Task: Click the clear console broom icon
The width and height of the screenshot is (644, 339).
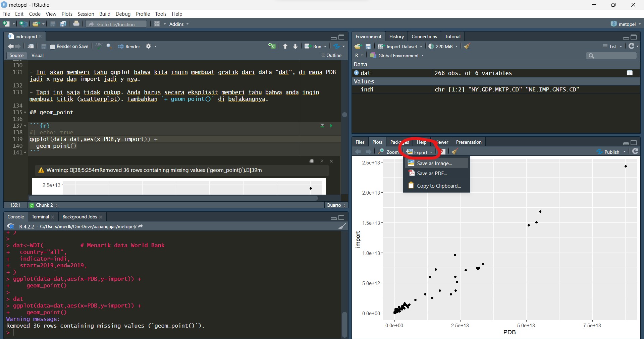Action: [x=342, y=226]
